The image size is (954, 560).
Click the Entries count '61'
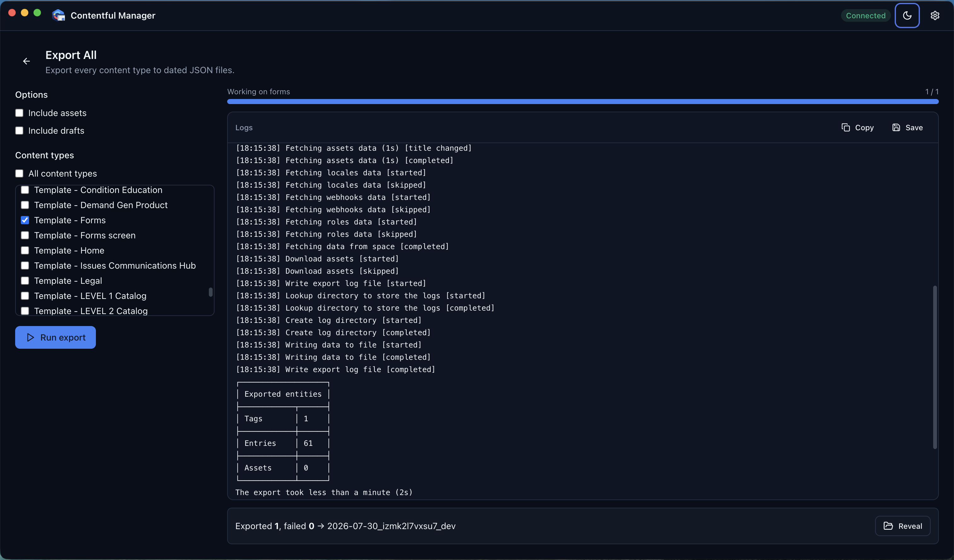(308, 443)
